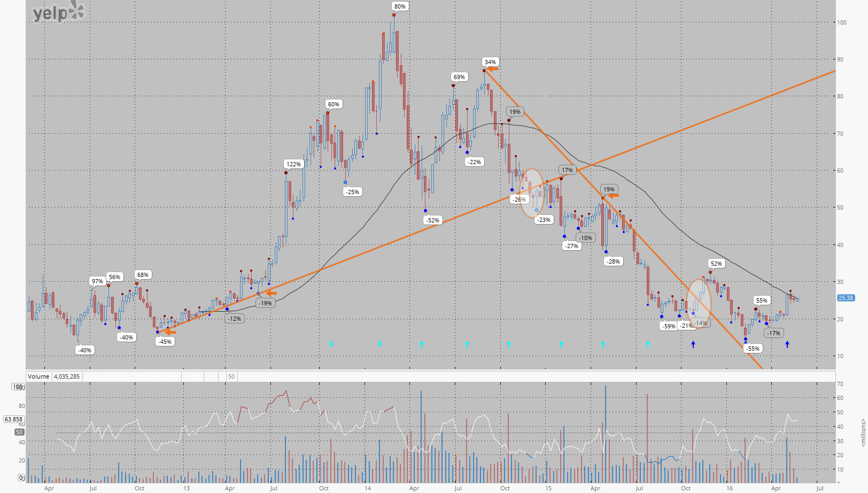This screenshot has height=493, width=868.
Task: Select the dark blue up arrow below -21%
Action: pyautogui.click(x=693, y=345)
